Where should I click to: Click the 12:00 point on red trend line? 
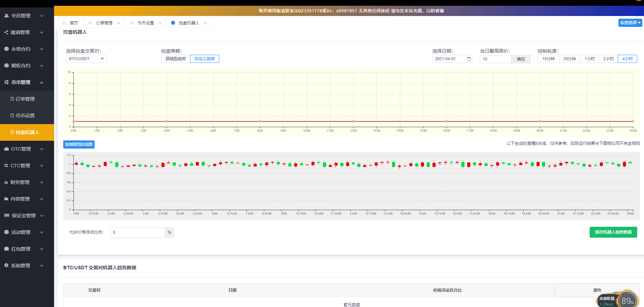[353, 121]
